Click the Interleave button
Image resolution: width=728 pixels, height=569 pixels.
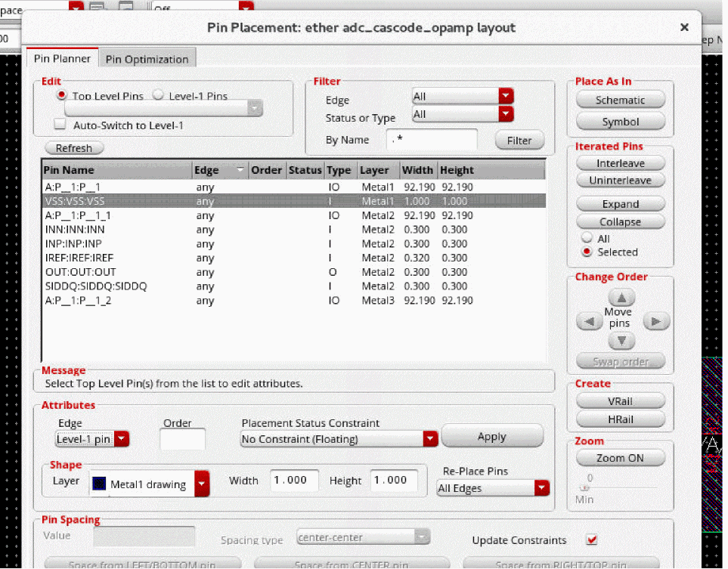pyautogui.click(x=620, y=163)
